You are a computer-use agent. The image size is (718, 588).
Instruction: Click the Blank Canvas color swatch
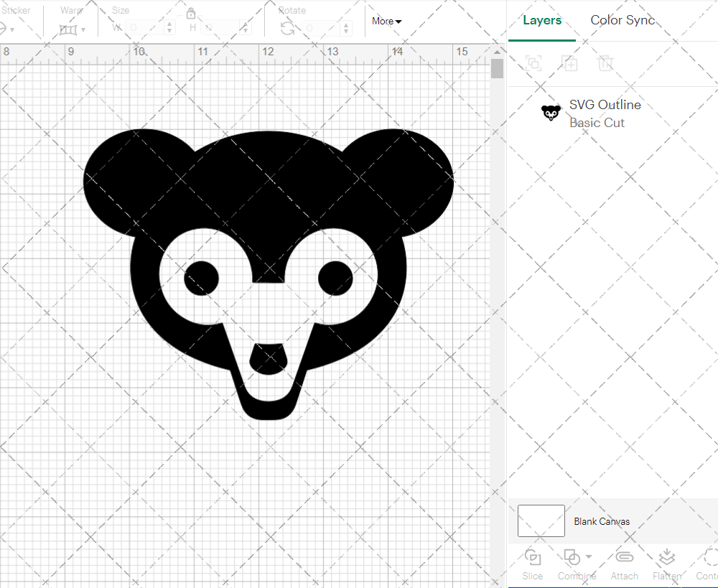point(541,521)
